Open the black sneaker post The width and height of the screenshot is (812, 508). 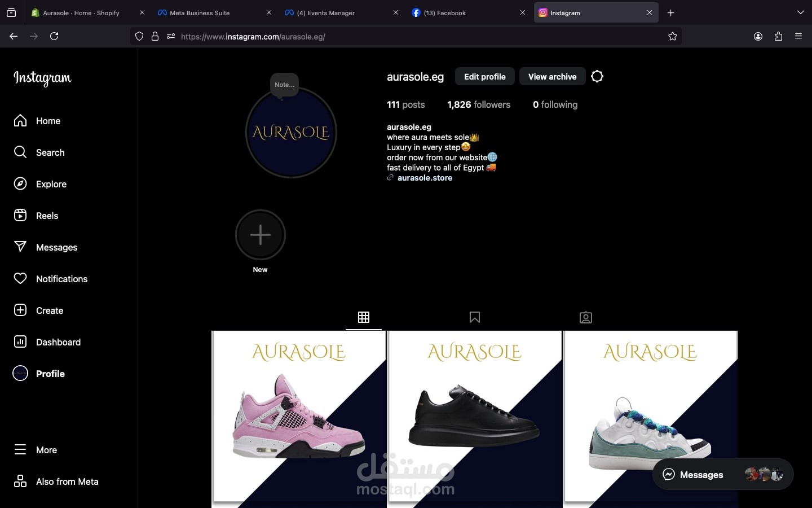(475, 419)
